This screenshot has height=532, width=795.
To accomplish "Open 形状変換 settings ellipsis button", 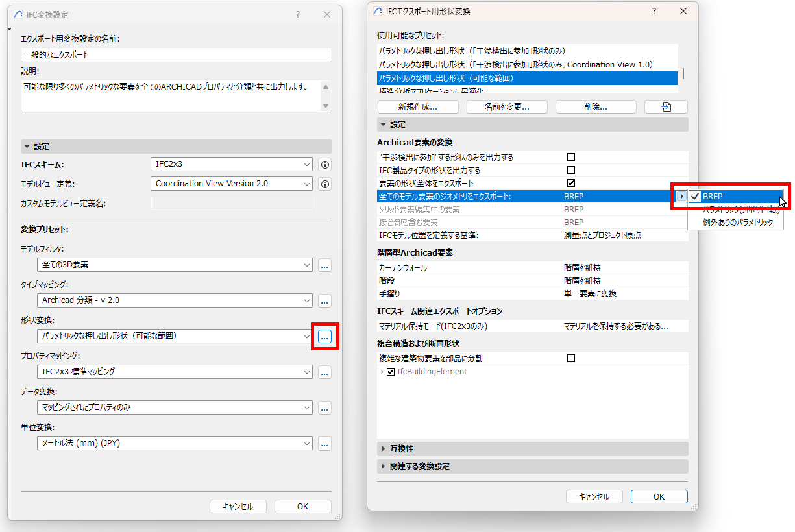I will 325,336.
